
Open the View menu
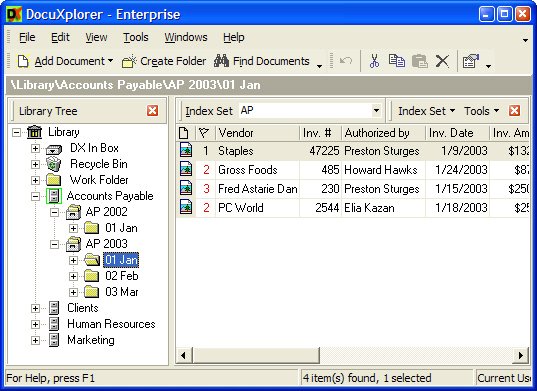(x=96, y=37)
